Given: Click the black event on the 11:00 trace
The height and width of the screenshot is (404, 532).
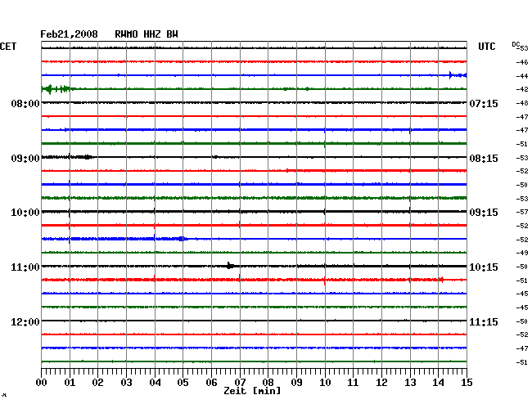Looking at the screenshot, I should [230, 266].
